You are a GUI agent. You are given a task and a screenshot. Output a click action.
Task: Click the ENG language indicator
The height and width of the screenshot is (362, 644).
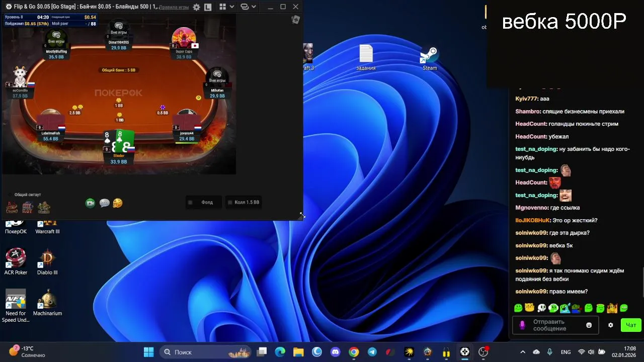tap(566, 352)
